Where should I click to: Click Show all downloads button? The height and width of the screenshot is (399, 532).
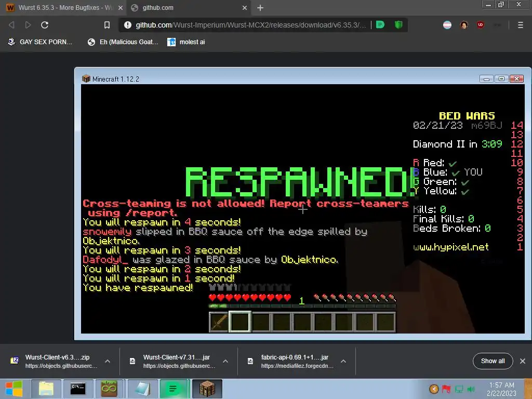[493, 361]
